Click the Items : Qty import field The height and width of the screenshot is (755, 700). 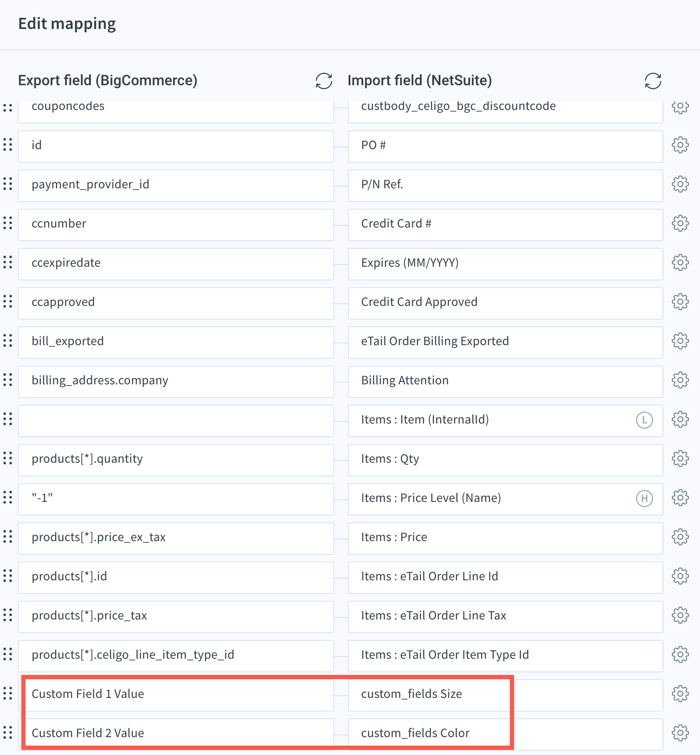coord(505,460)
